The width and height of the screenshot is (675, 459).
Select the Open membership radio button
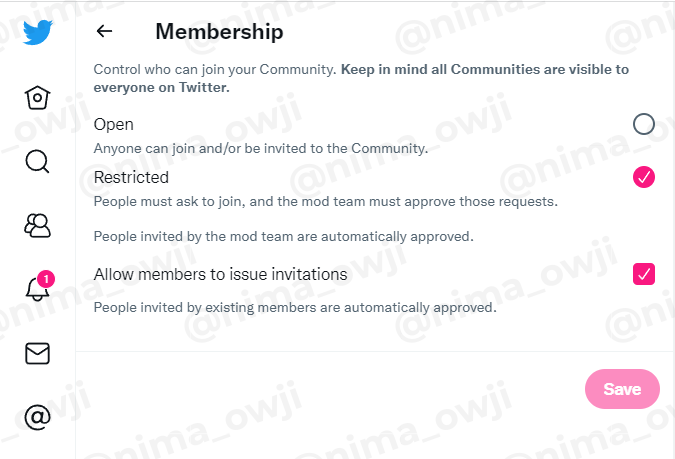click(644, 124)
